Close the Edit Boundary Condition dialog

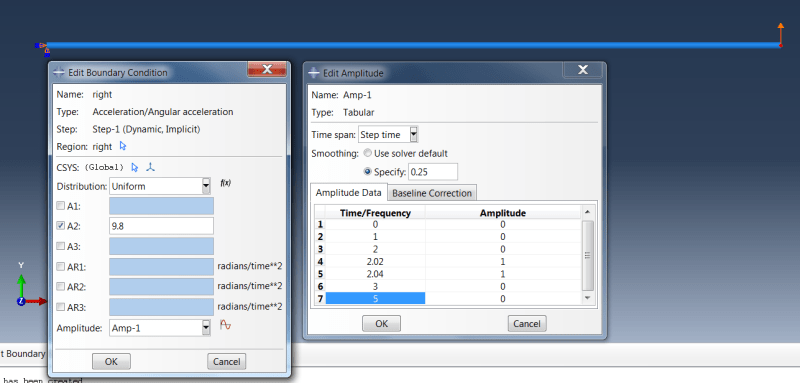pyautogui.click(x=267, y=69)
